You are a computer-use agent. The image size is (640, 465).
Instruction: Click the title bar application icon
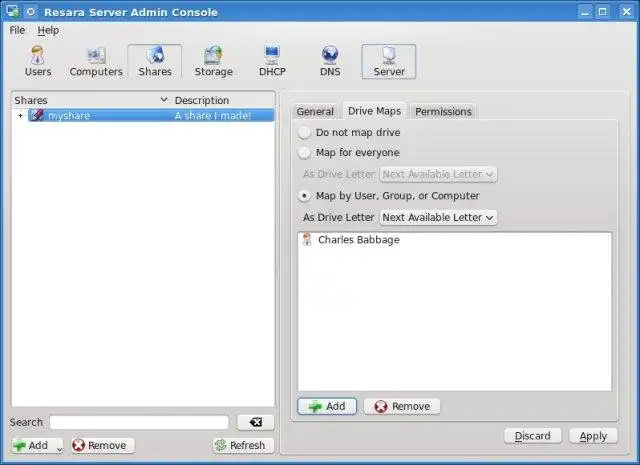(13, 11)
